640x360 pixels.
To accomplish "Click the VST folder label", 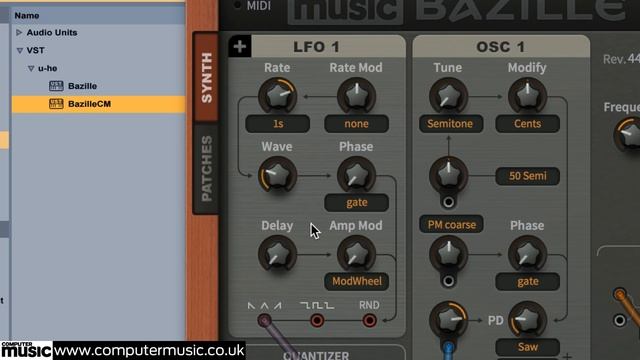I will tap(36, 50).
